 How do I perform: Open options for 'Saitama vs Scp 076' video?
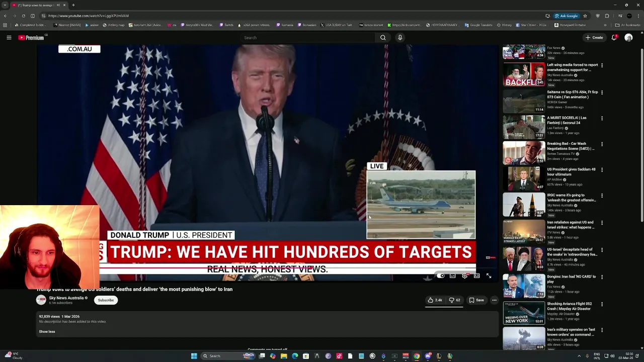tap(602, 93)
